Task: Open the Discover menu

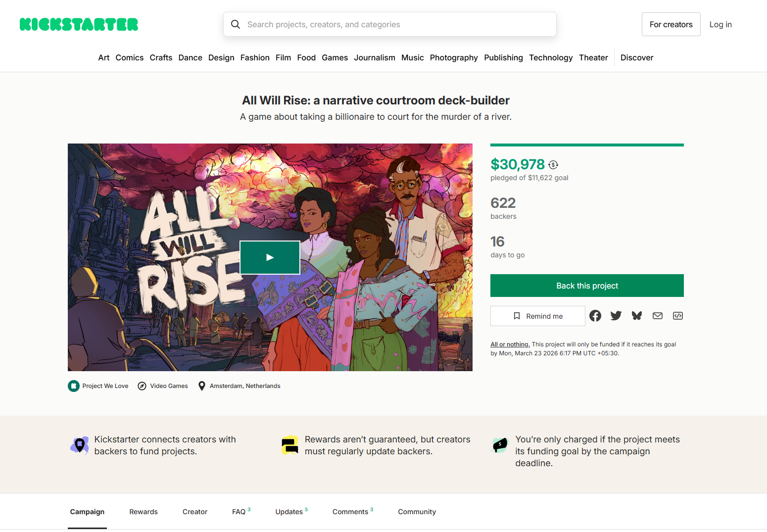Action: pyautogui.click(x=636, y=57)
